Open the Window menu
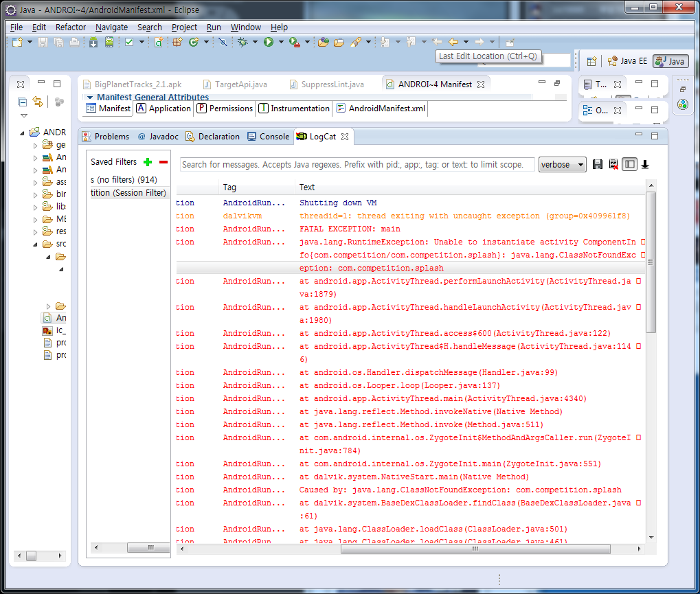Screen dimensions: 700x594 coord(245,27)
